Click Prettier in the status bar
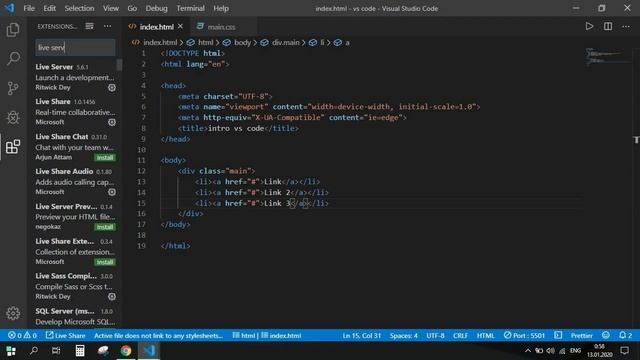Screen dimensions: 640x360 (581, 336)
